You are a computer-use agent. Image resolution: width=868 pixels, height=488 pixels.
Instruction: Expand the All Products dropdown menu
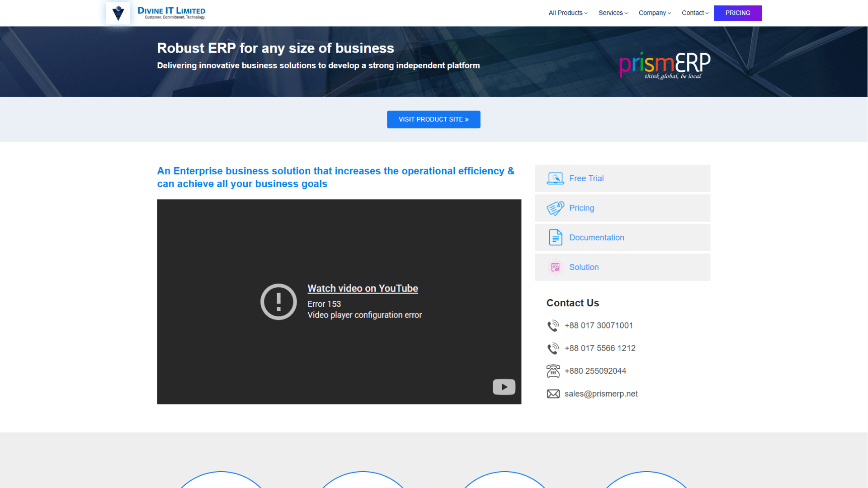coord(568,13)
